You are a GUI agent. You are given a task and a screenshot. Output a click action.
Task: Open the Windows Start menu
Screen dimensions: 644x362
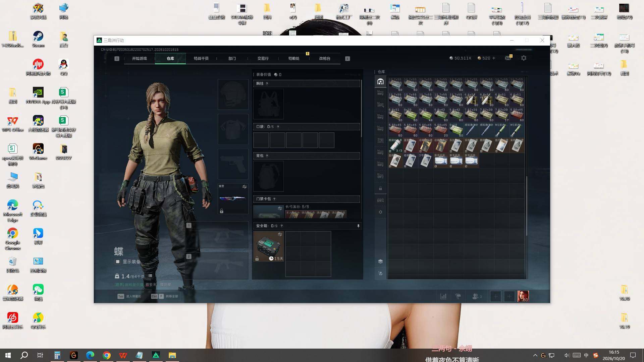[8, 355]
